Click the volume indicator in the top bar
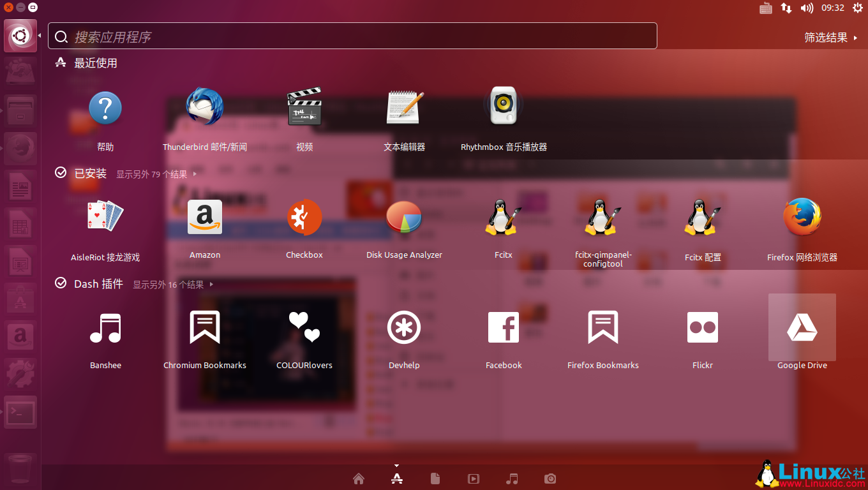Viewport: 868px width, 490px height. point(807,8)
